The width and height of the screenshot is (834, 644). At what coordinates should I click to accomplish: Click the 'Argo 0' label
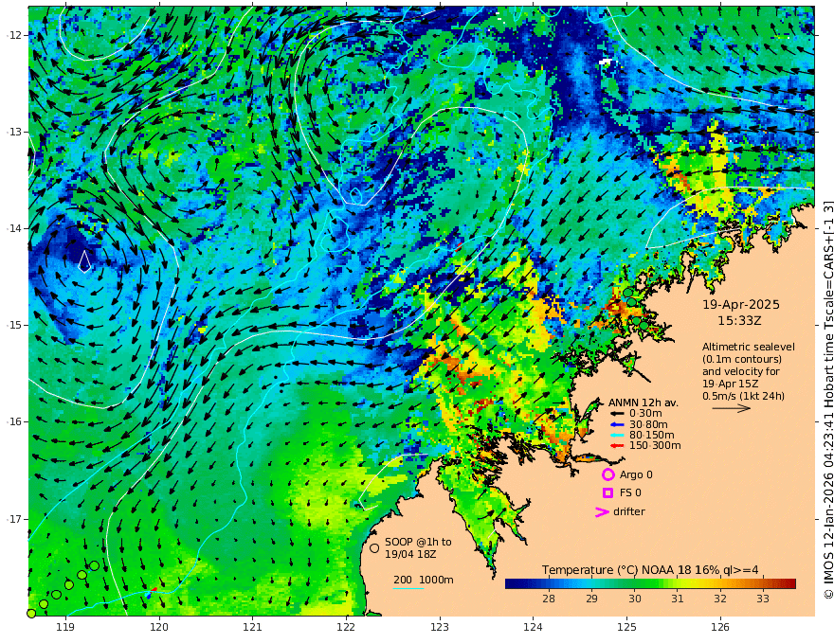point(636,475)
